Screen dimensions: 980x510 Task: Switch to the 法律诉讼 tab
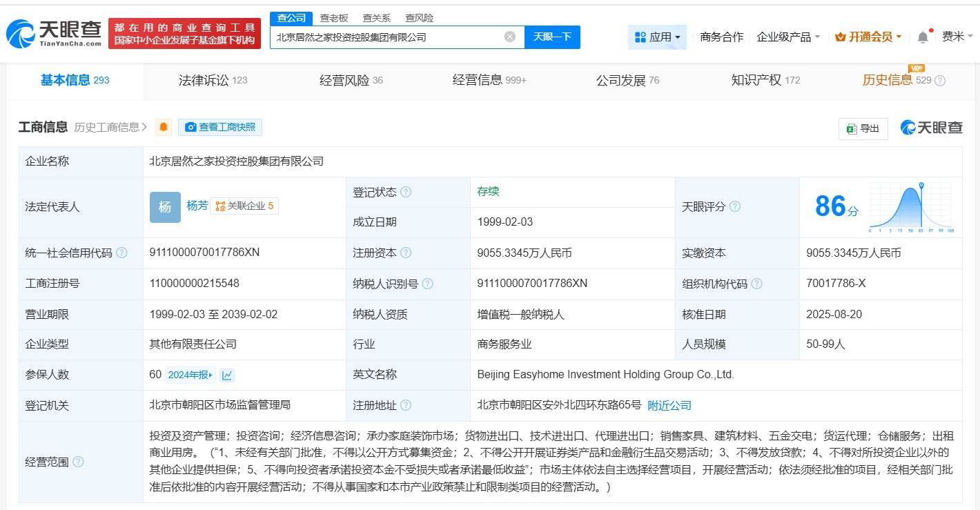tap(213, 81)
